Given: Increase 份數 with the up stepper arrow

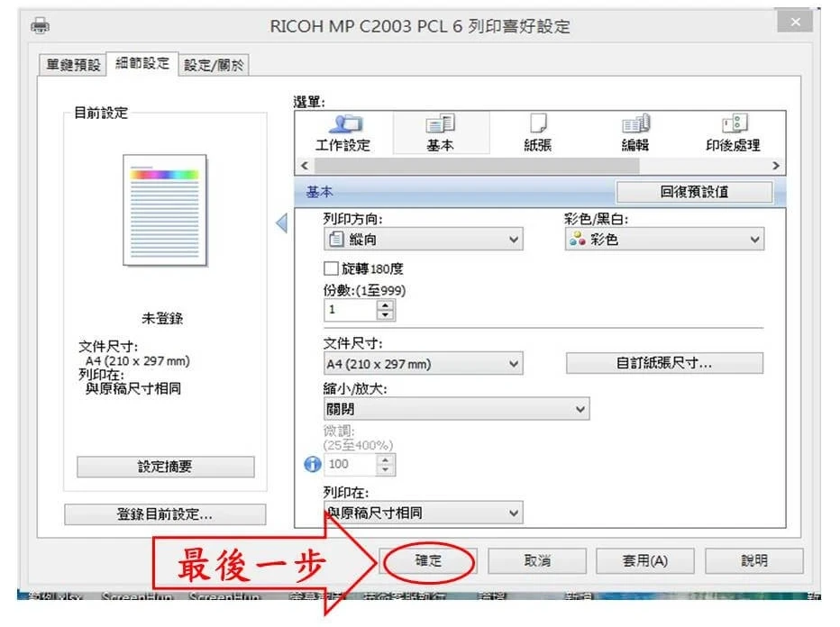Looking at the screenshot, I should pyautogui.click(x=386, y=305).
